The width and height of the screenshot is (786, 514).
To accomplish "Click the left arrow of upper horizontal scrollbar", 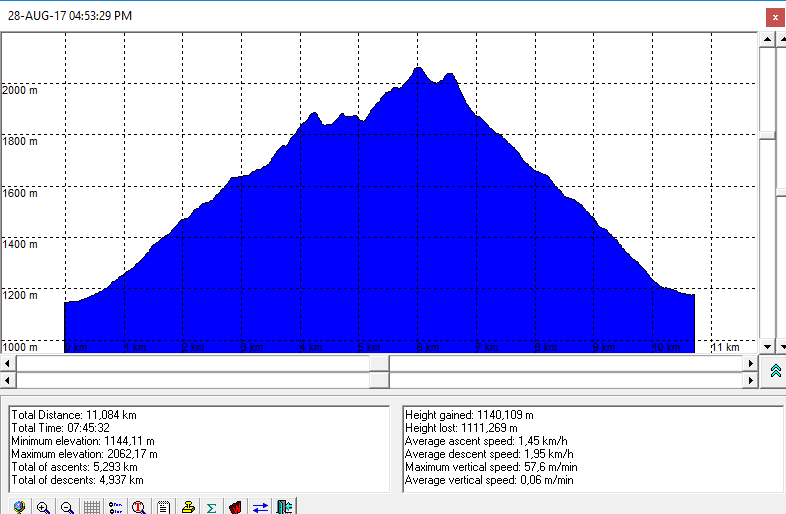I will coord(8,364).
